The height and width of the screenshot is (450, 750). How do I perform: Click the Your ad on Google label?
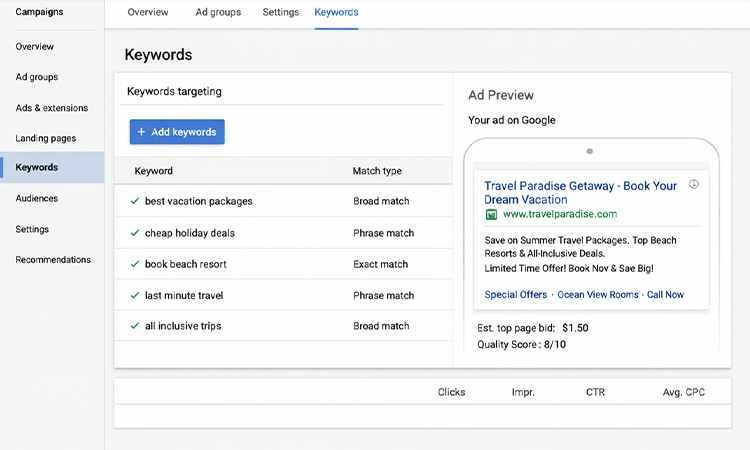[512, 120]
